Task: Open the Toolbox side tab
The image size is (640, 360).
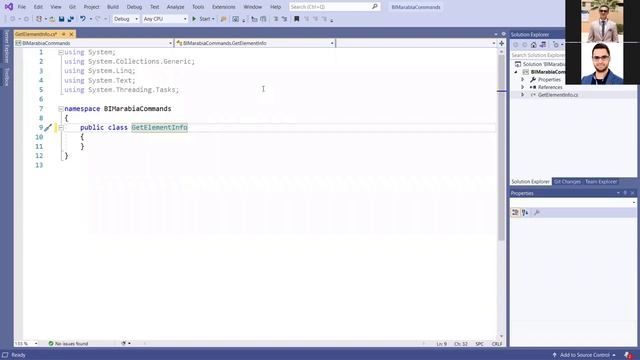Action: [x=7, y=77]
